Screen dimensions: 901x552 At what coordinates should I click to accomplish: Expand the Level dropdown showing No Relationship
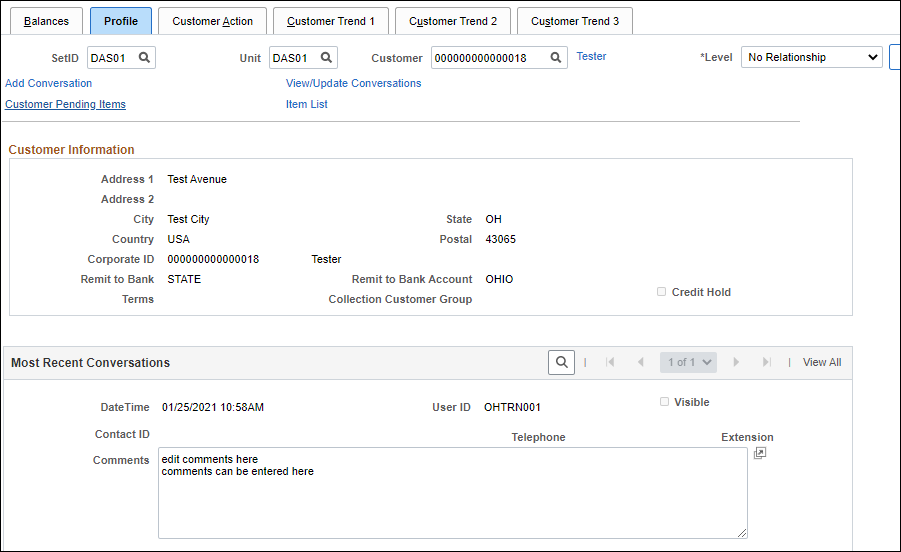point(811,58)
